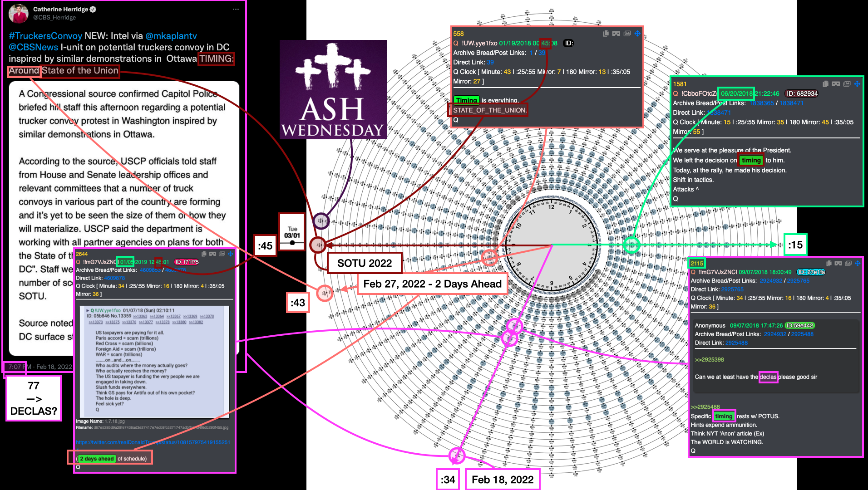The width and height of the screenshot is (868, 490).
Task: Expand the triangle beside Q !UW.yye1fxo embedded post
Action: pyautogui.click(x=88, y=311)
